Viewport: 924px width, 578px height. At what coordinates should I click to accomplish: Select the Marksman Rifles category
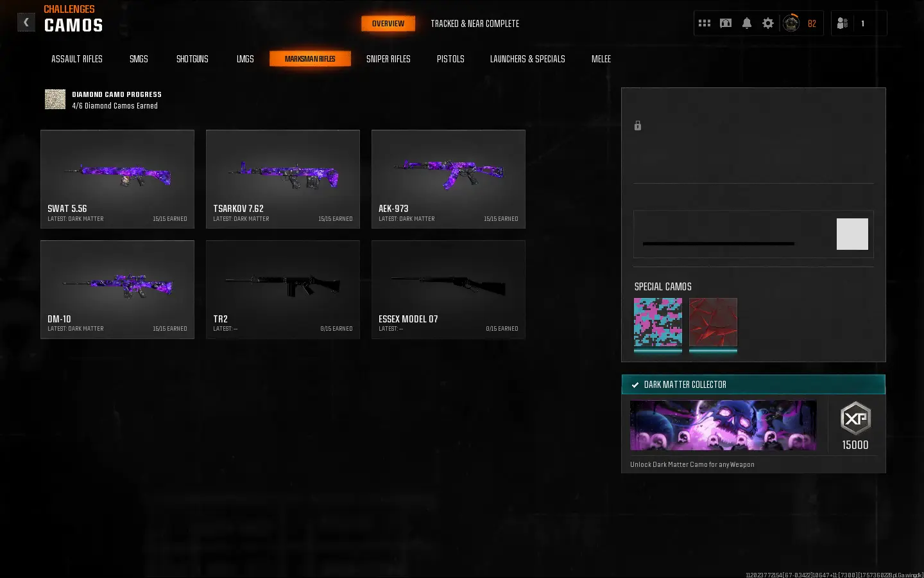point(310,59)
